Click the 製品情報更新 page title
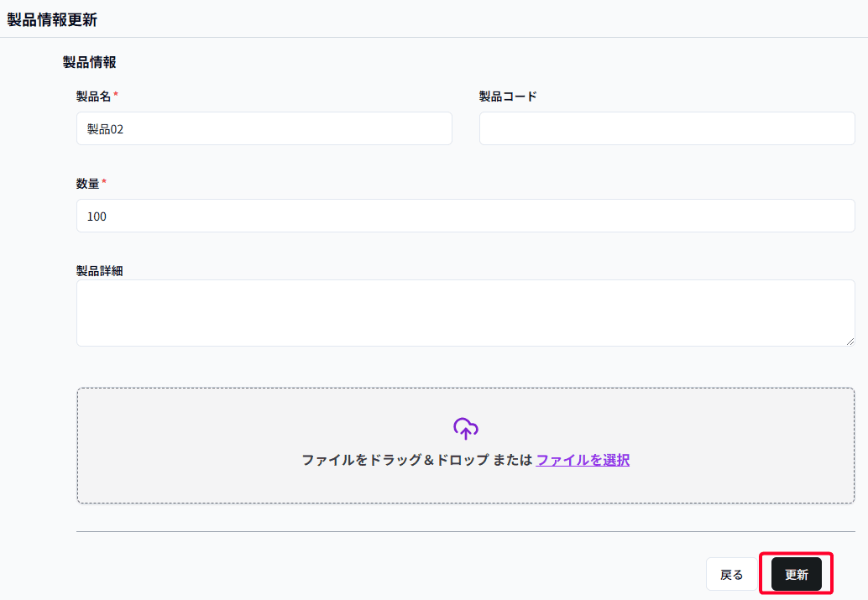This screenshot has width=868, height=600. 52,18
